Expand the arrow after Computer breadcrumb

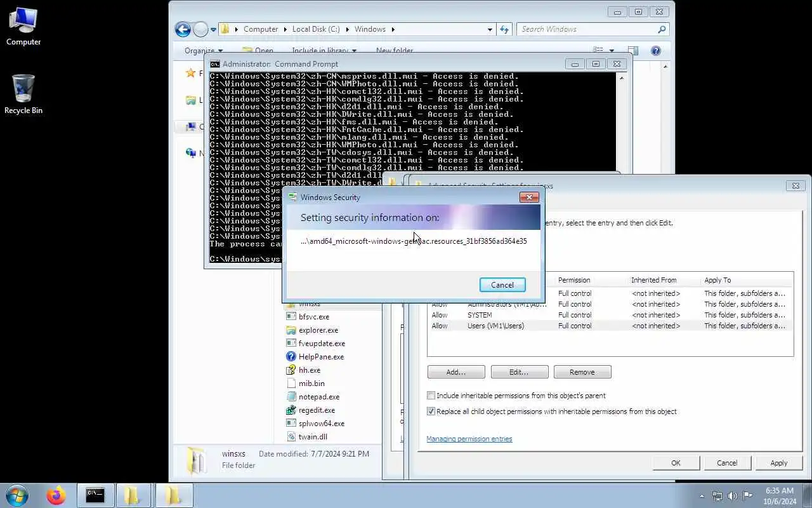285,29
